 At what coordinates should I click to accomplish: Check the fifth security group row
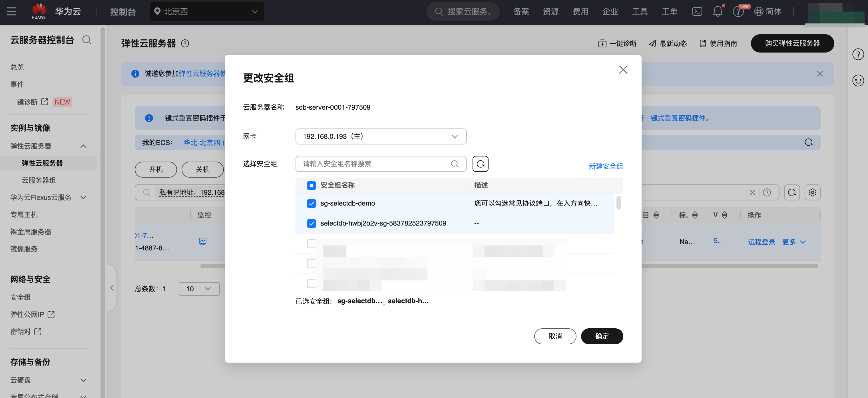[x=311, y=284]
